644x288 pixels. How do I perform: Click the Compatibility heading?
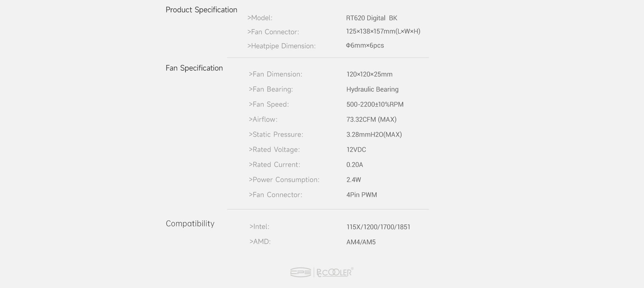(x=190, y=224)
